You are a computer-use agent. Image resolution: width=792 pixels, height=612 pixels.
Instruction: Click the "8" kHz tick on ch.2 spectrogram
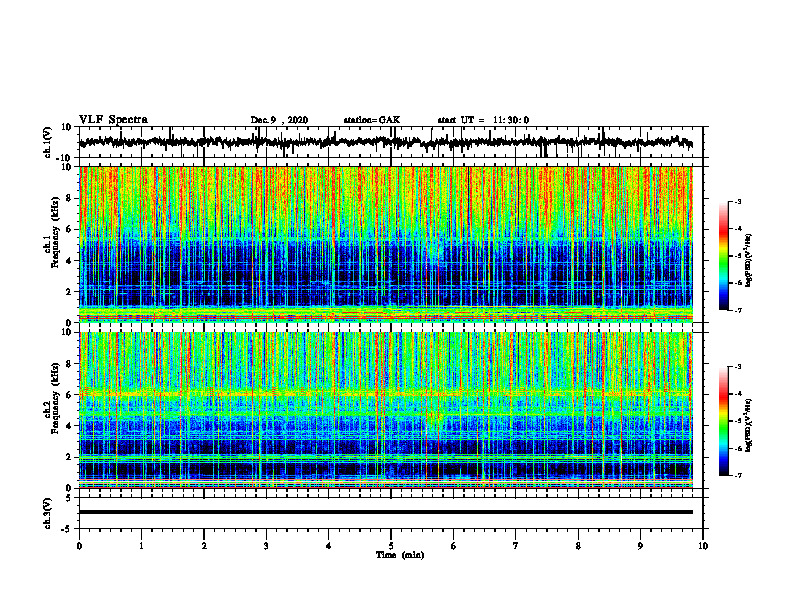[70, 364]
